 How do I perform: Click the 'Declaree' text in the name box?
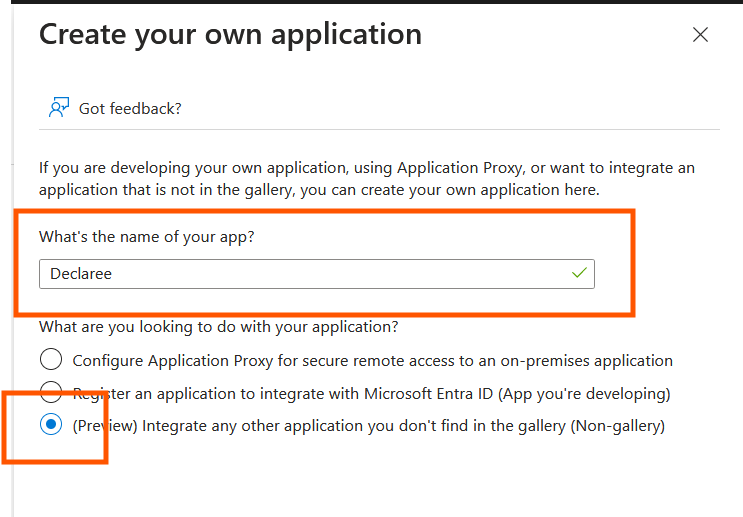pyautogui.click(x=81, y=274)
